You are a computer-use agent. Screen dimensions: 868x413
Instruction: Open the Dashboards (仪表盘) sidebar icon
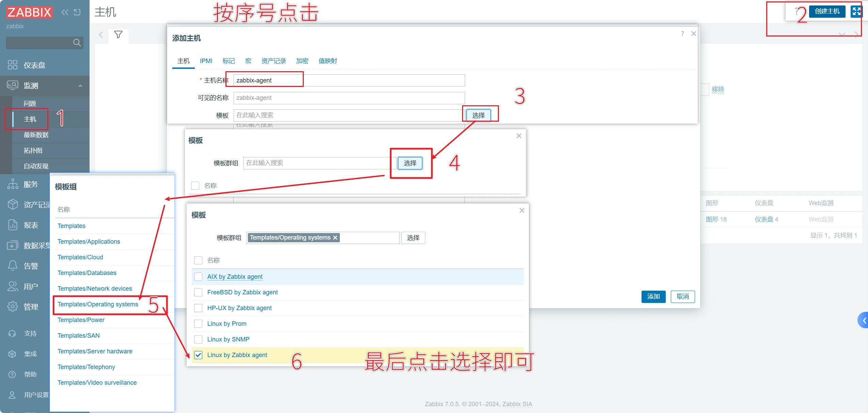click(x=13, y=65)
